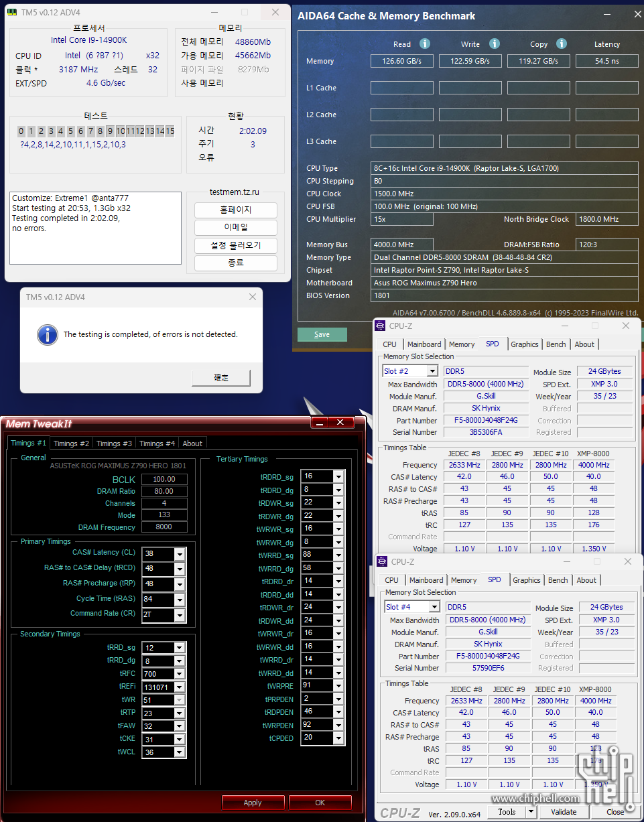Switch to the Timings #3 tab

click(114, 443)
